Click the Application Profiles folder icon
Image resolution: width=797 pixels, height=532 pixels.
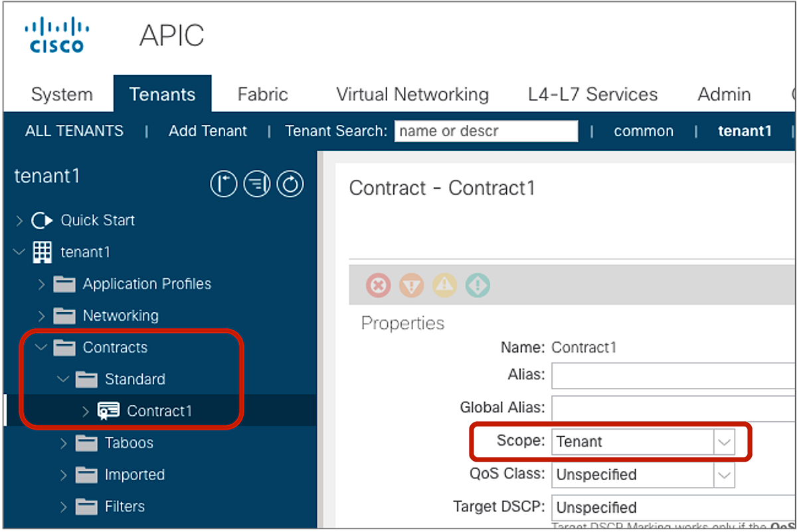pos(64,284)
